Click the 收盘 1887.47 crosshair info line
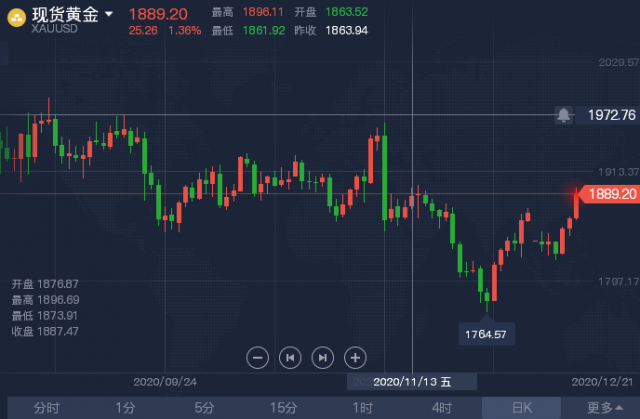The image size is (640, 419). pos(45,331)
